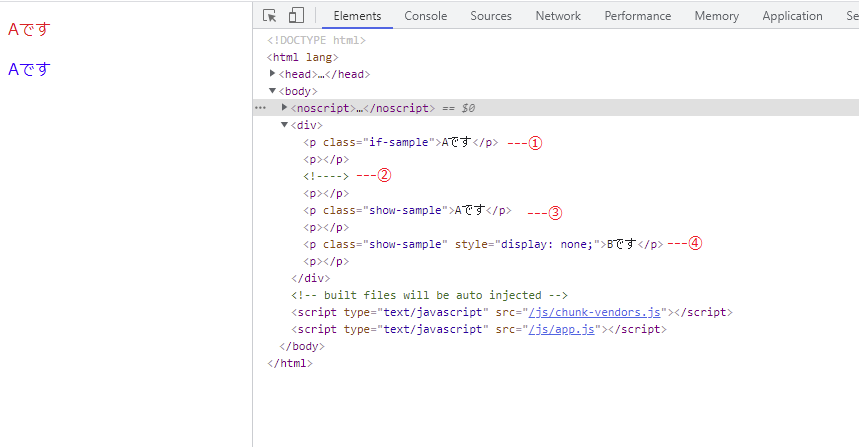Switch to the Memory tab
Image resolution: width=859 pixels, height=447 pixels.
(717, 16)
